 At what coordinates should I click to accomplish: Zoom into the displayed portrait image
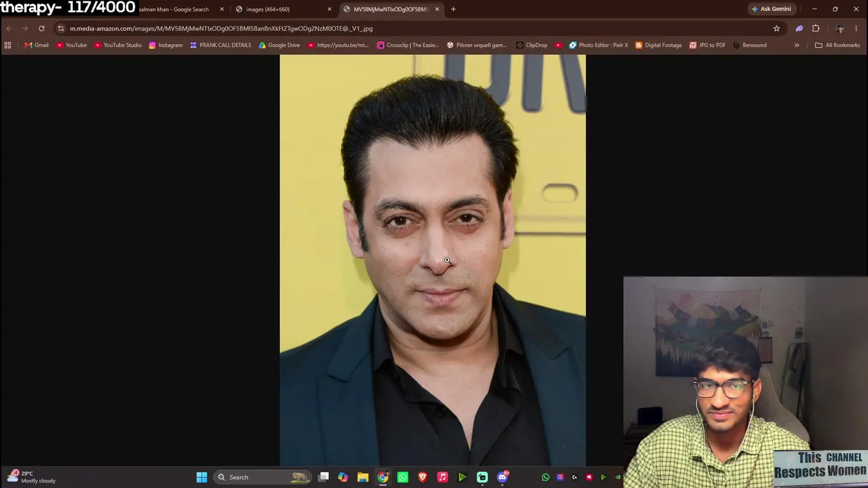433,260
